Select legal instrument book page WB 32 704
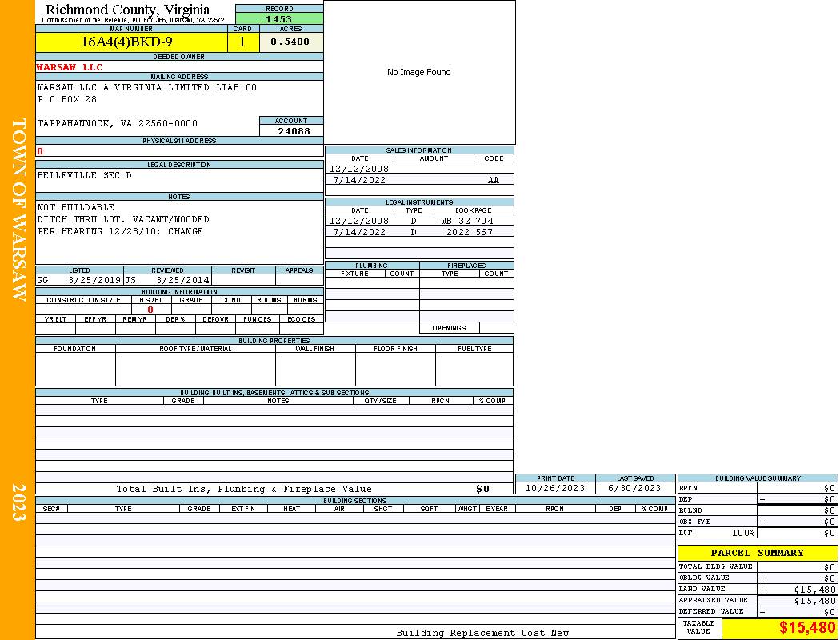Screen dimensions: 840x640 (x=466, y=221)
